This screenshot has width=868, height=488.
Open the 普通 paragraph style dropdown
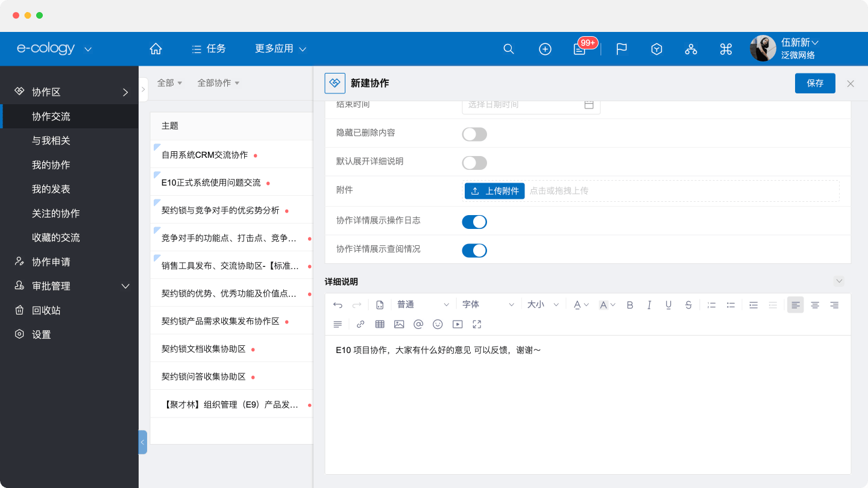[x=423, y=305]
